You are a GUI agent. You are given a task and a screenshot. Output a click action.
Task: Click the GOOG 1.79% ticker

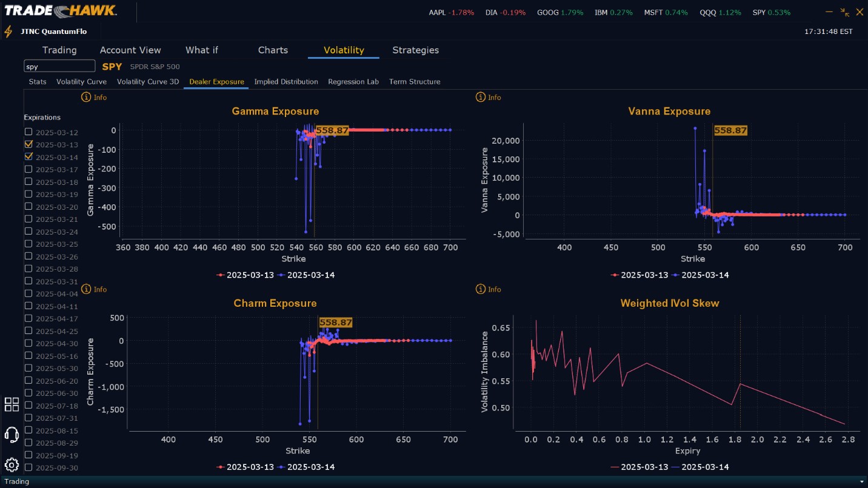click(x=560, y=12)
